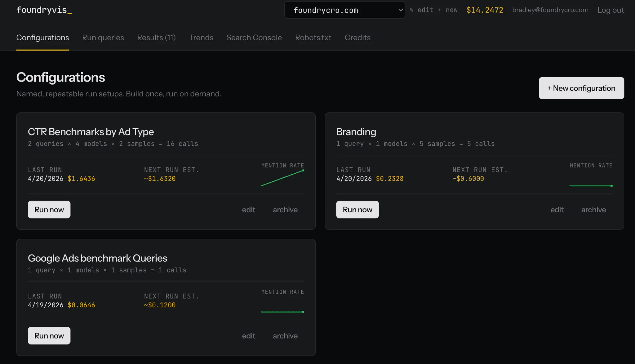Viewport: 635px width, 364px height.
Task: Click the Branding mention rate sparkline
Action: [591, 186]
